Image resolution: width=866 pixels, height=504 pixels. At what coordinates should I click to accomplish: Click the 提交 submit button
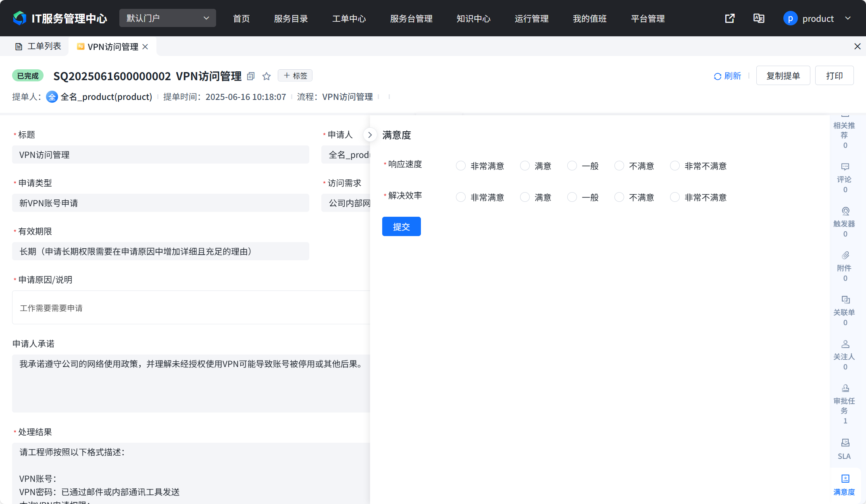coord(401,226)
